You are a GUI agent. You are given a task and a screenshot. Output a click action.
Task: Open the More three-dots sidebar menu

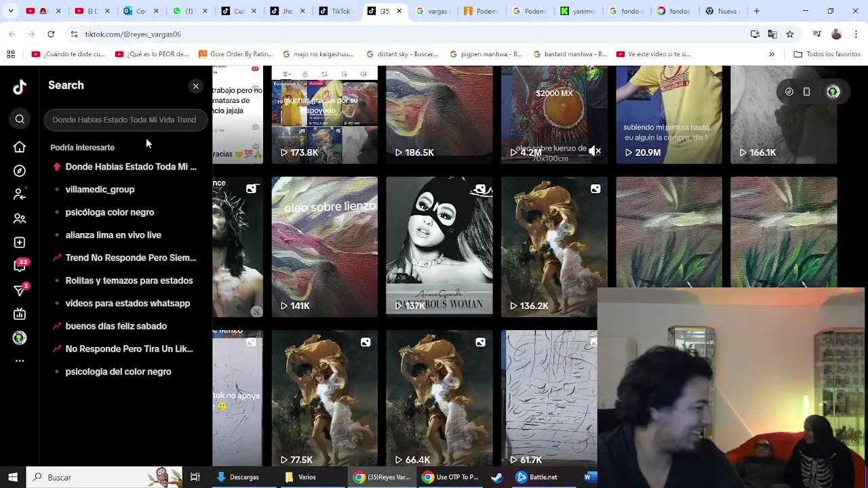click(20, 361)
